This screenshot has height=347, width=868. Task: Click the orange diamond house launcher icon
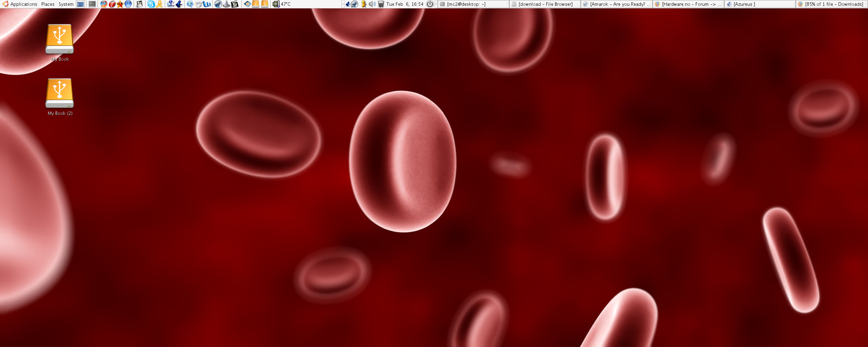point(248,4)
